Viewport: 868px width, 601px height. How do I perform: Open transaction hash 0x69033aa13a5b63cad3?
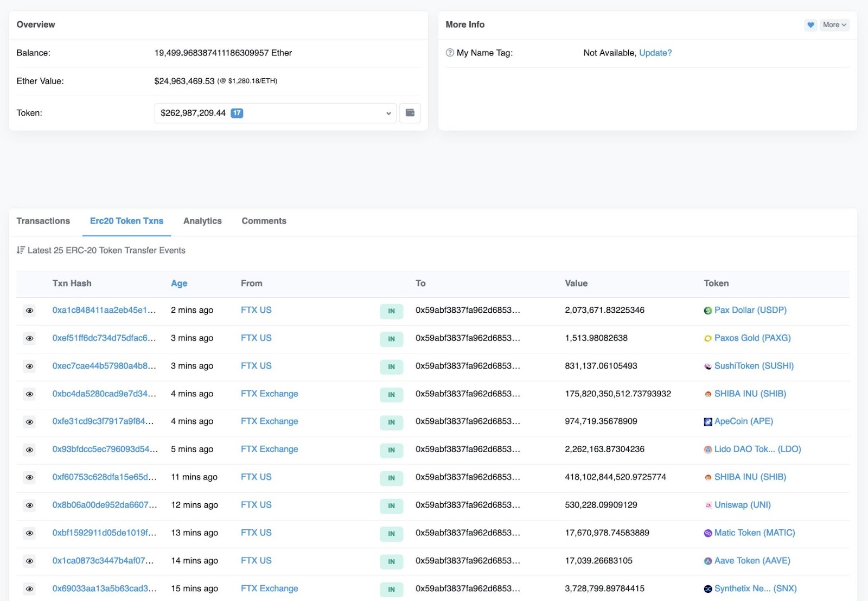click(x=105, y=589)
